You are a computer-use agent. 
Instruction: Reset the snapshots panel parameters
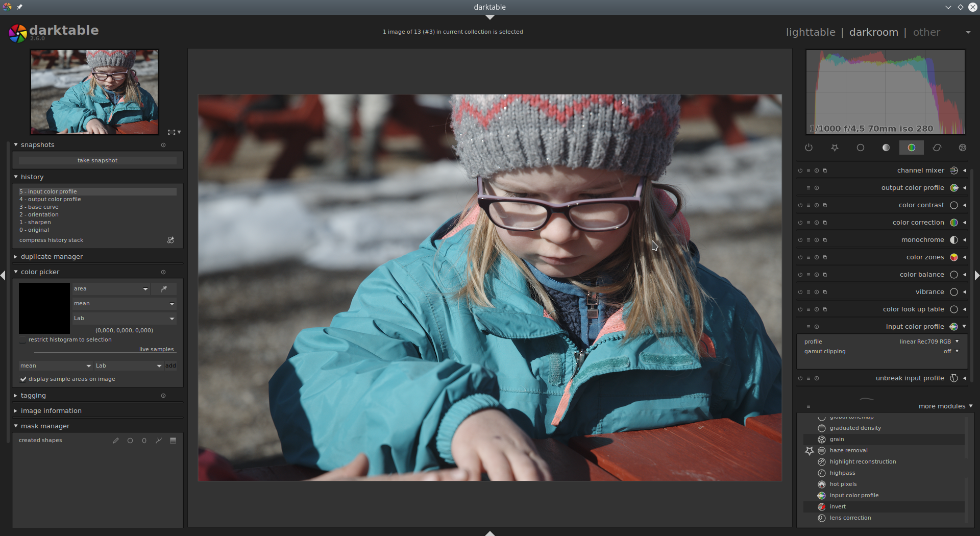click(163, 145)
